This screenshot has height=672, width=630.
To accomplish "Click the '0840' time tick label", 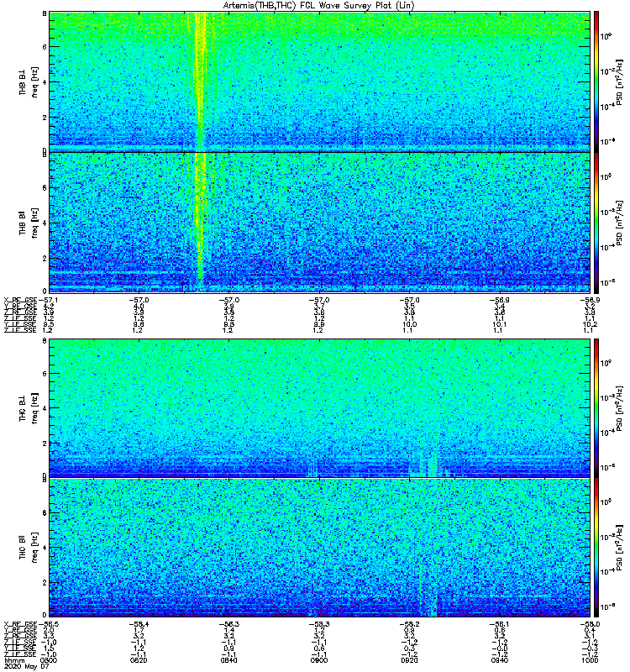I will [x=228, y=660].
